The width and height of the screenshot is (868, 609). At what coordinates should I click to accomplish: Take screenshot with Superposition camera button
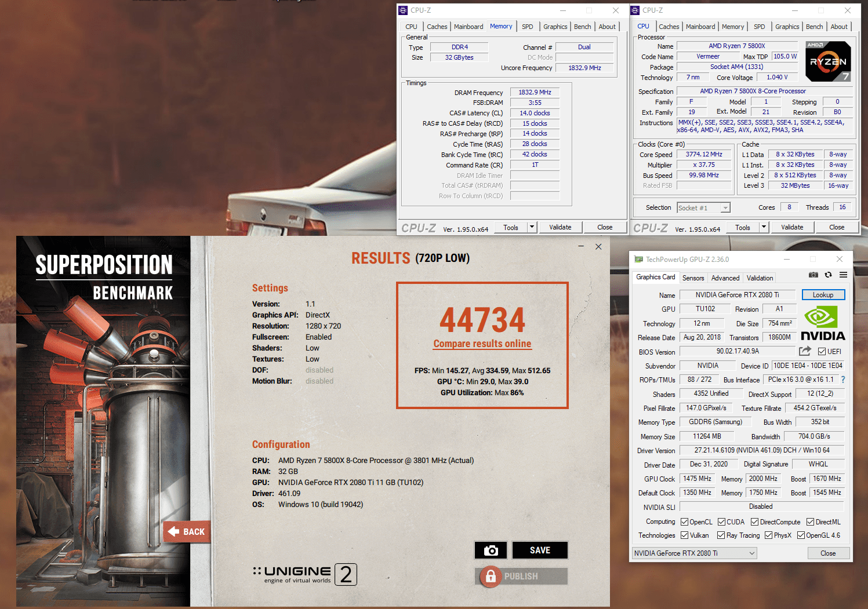coord(491,550)
